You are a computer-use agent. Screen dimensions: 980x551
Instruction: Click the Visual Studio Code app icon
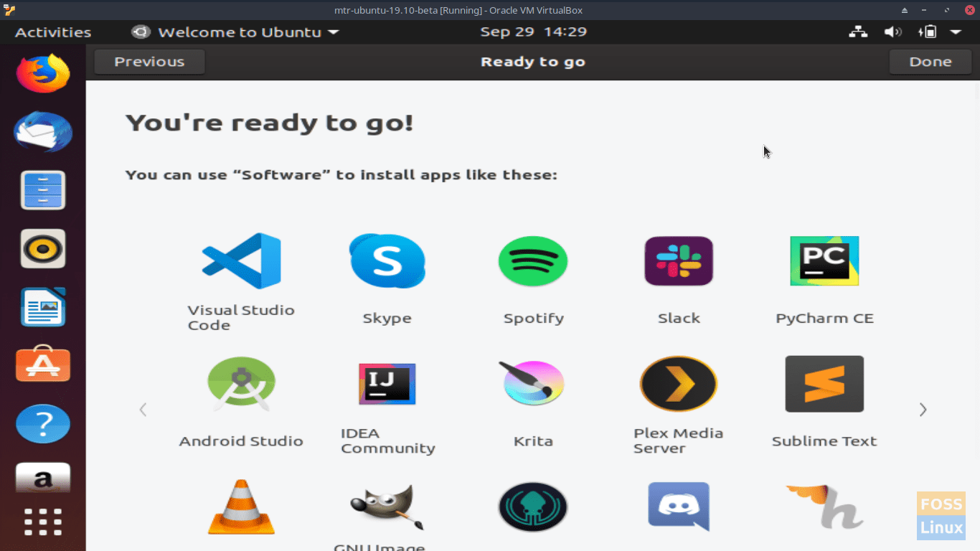point(241,261)
